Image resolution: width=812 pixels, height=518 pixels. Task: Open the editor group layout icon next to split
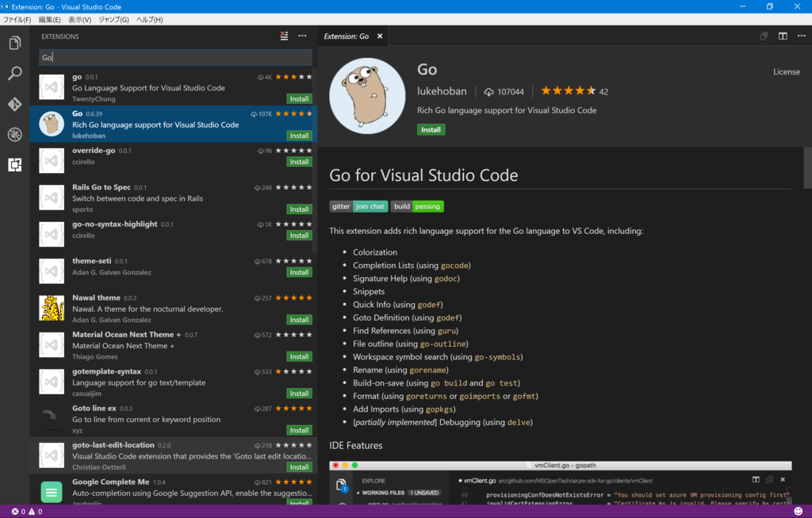pos(782,36)
